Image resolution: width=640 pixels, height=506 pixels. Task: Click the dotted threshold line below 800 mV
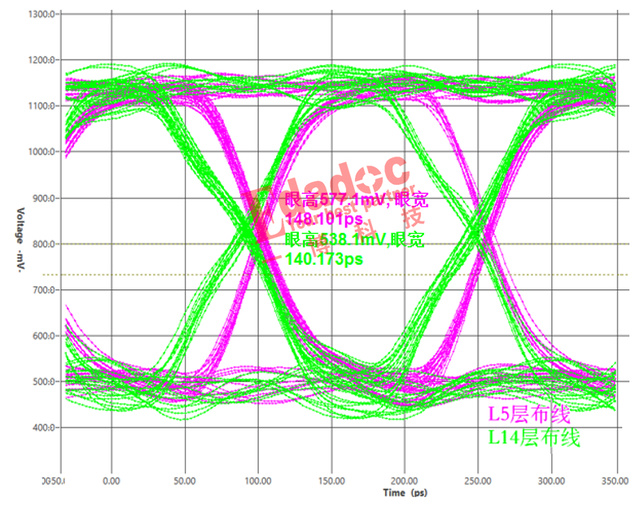tap(336, 275)
